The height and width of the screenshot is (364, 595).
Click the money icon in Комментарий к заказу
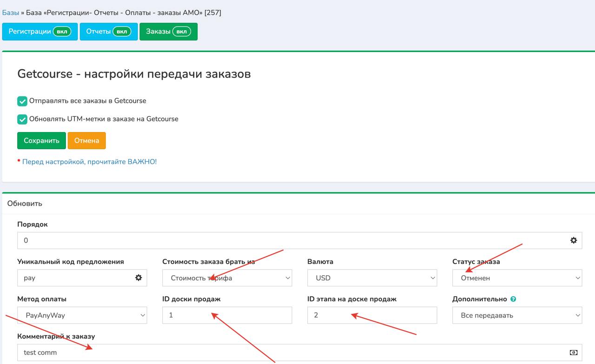(x=573, y=352)
